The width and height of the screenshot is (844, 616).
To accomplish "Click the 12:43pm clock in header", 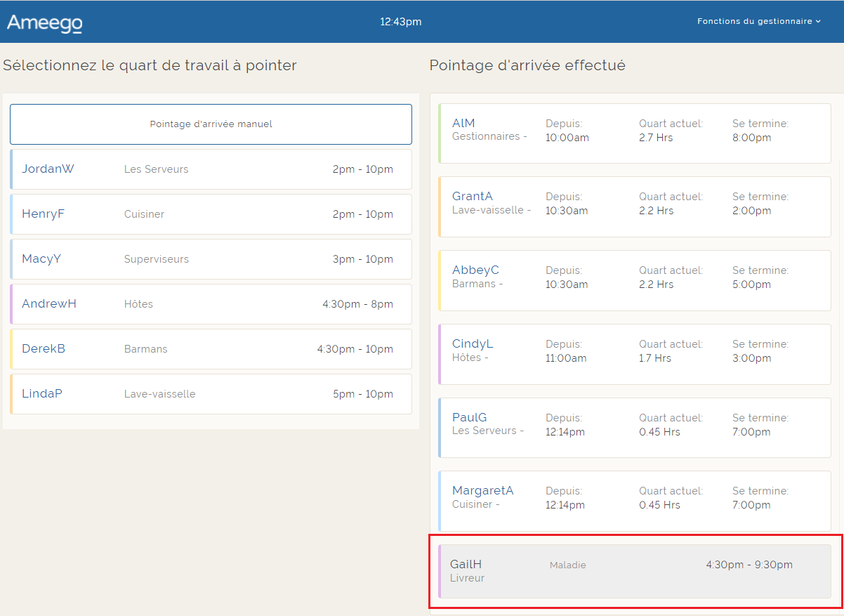I will click(x=400, y=22).
